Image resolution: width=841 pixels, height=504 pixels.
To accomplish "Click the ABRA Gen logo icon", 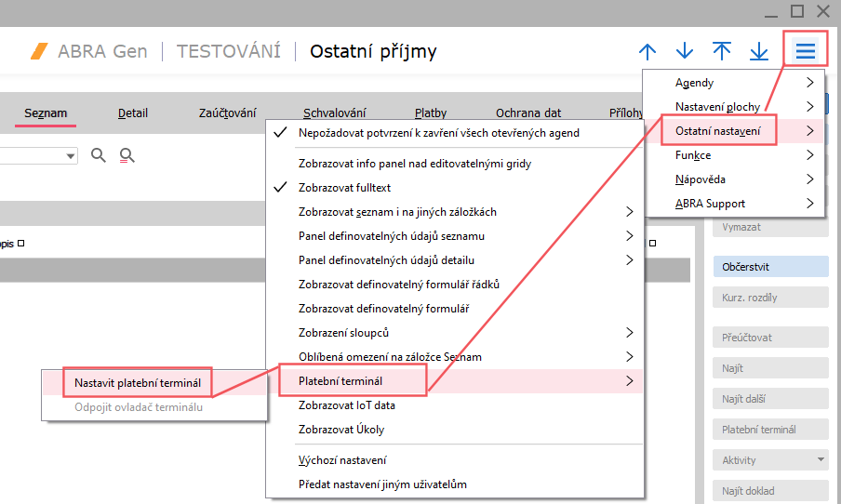I will (x=39, y=51).
